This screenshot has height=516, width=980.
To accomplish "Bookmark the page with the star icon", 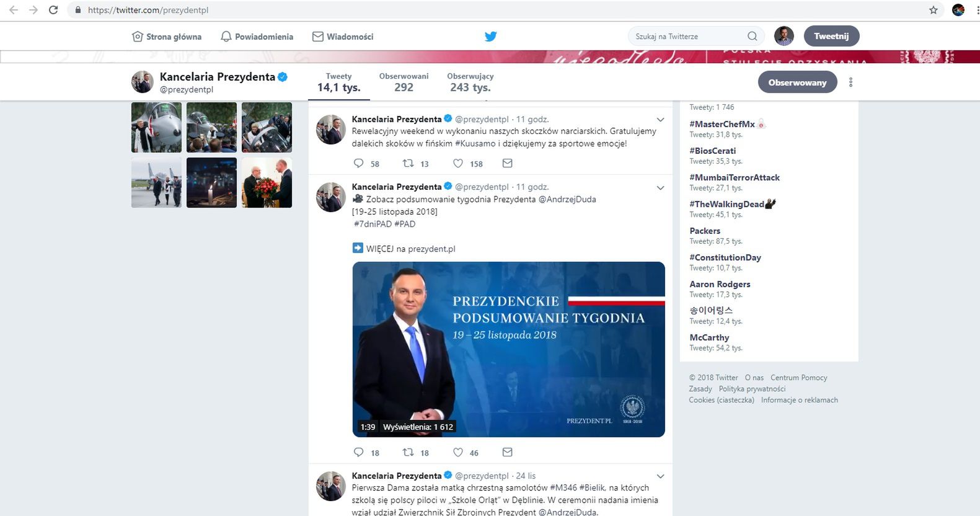I will [934, 10].
